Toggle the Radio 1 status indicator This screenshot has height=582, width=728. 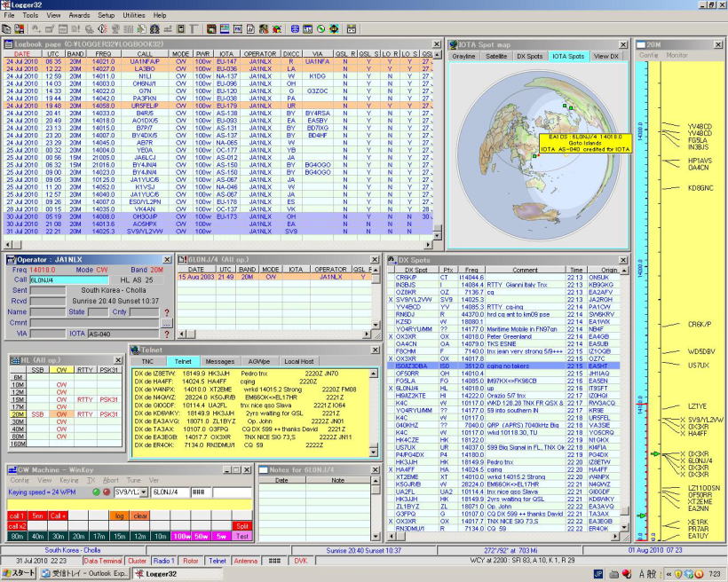pos(163,561)
